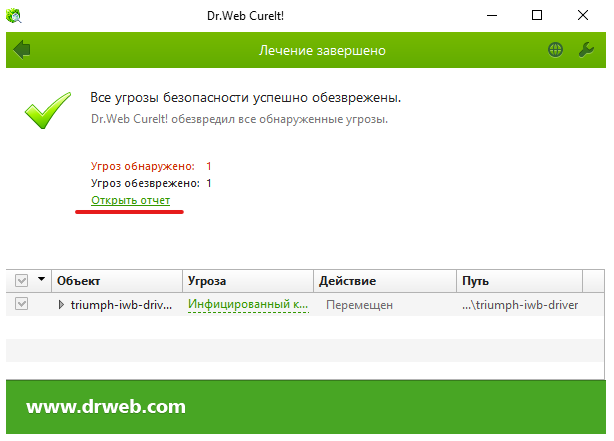Click the threat link "Инфицированный к..."

248,304
